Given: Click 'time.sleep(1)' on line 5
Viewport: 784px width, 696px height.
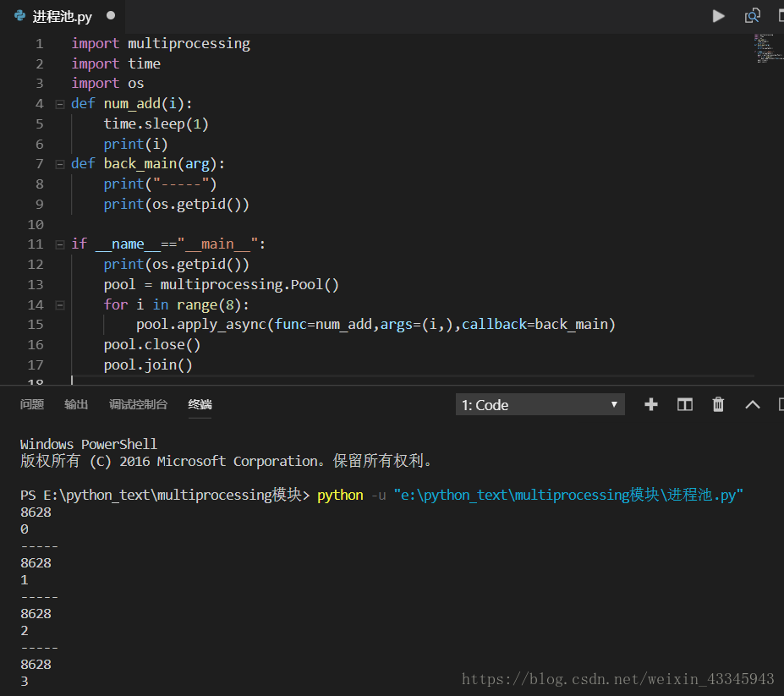Looking at the screenshot, I should coord(156,124).
